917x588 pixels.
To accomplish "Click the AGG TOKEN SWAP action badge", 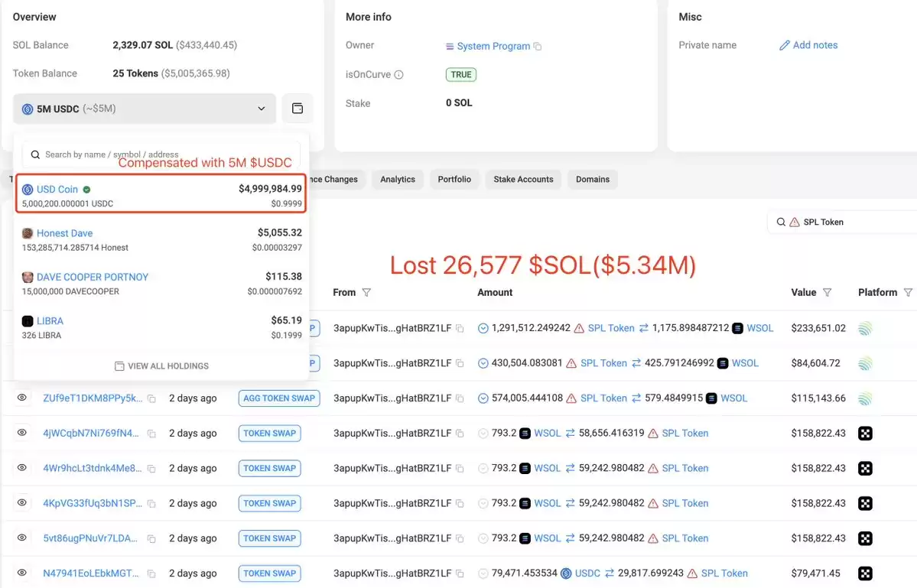I will pyautogui.click(x=279, y=398).
